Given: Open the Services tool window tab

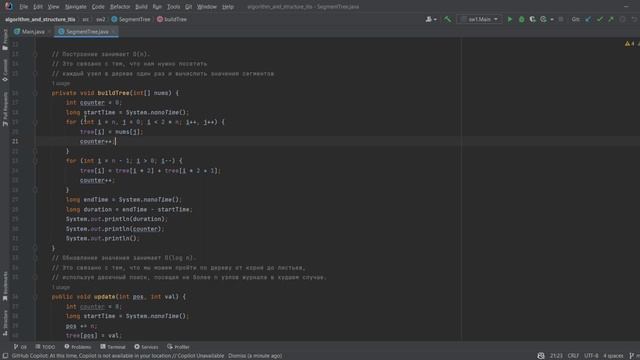Looking at the screenshot, I should pyautogui.click(x=146, y=347).
